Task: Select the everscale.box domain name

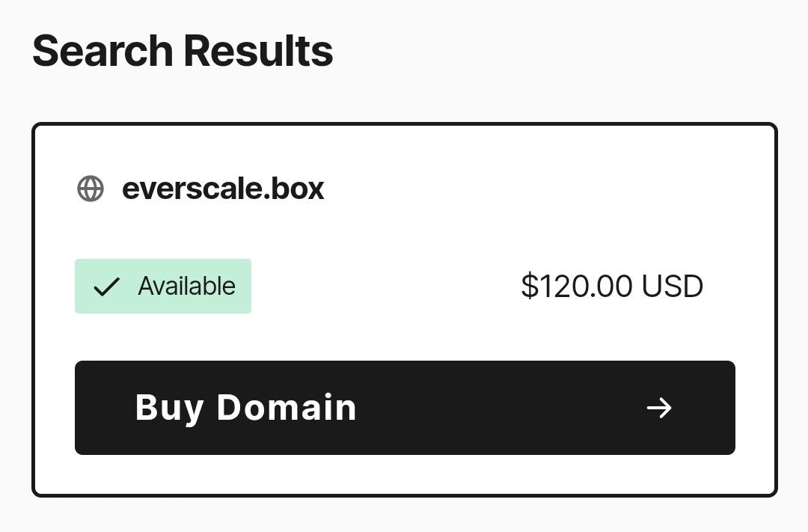Action: click(223, 189)
